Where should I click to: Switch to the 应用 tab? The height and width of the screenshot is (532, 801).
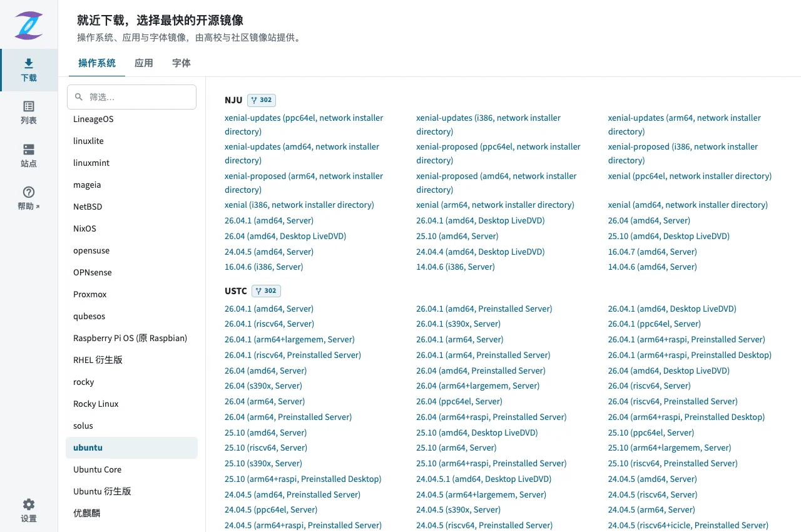tap(144, 63)
